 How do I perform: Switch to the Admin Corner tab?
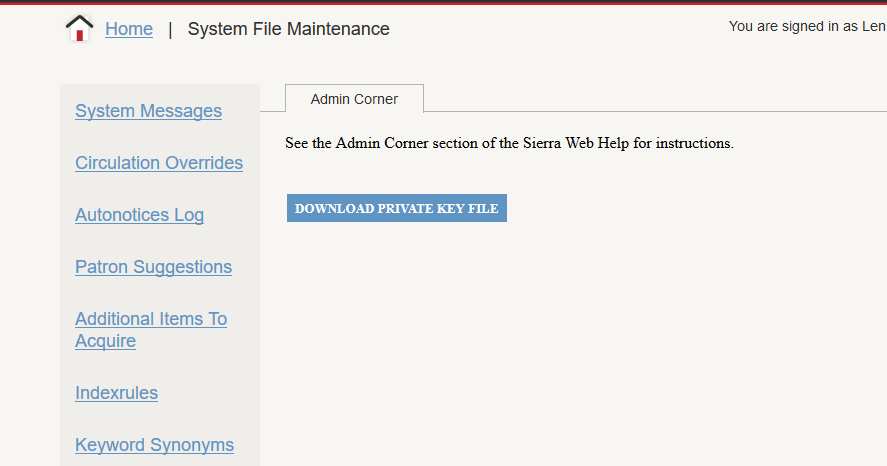pos(354,99)
